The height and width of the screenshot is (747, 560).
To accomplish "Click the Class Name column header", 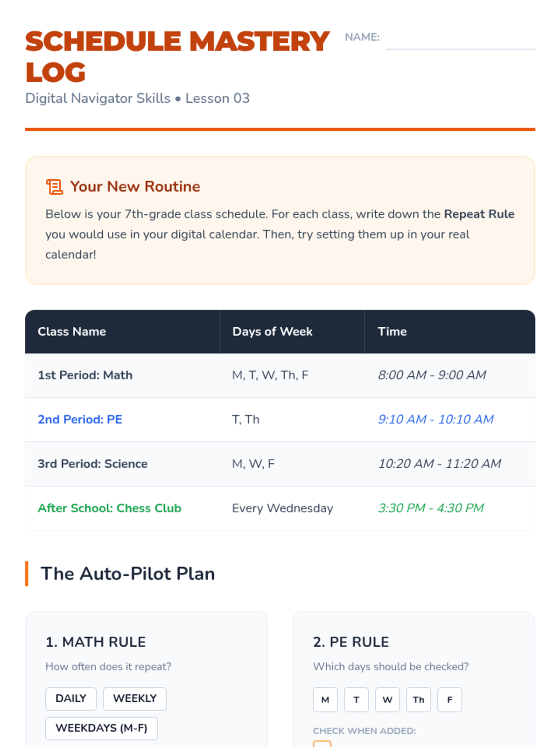I will [x=72, y=331].
